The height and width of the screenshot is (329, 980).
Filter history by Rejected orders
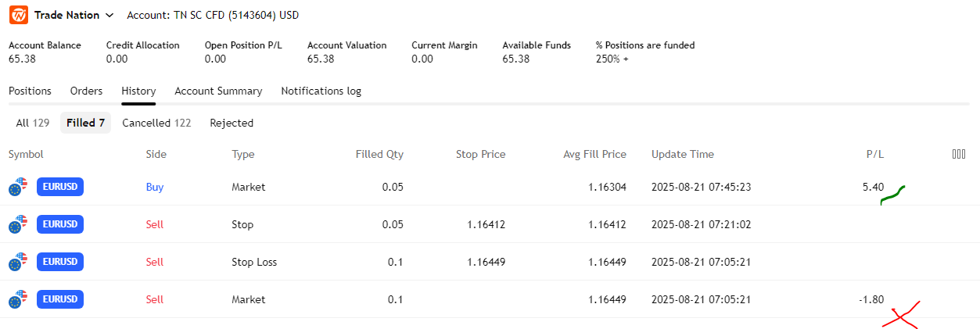click(x=232, y=123)
